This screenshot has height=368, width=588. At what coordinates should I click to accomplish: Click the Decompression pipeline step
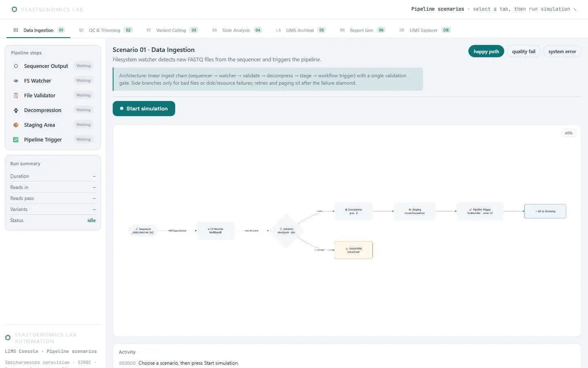click(x=53, y=110)
